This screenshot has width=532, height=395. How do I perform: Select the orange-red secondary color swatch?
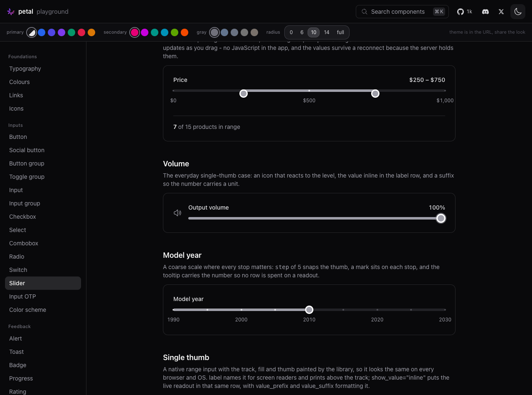[x=185, y=32]
